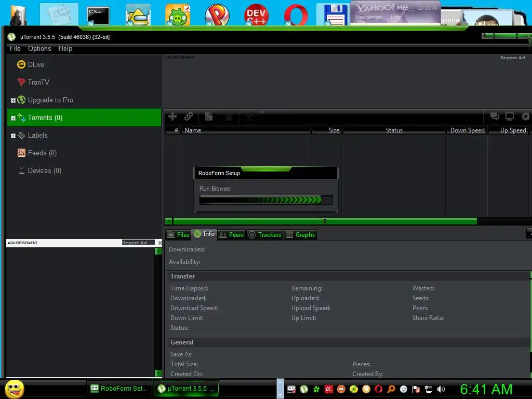This screenshot has height=399, width=532.
Task: Close the sidebar advertisement panel
Action: tap(160, 243)
